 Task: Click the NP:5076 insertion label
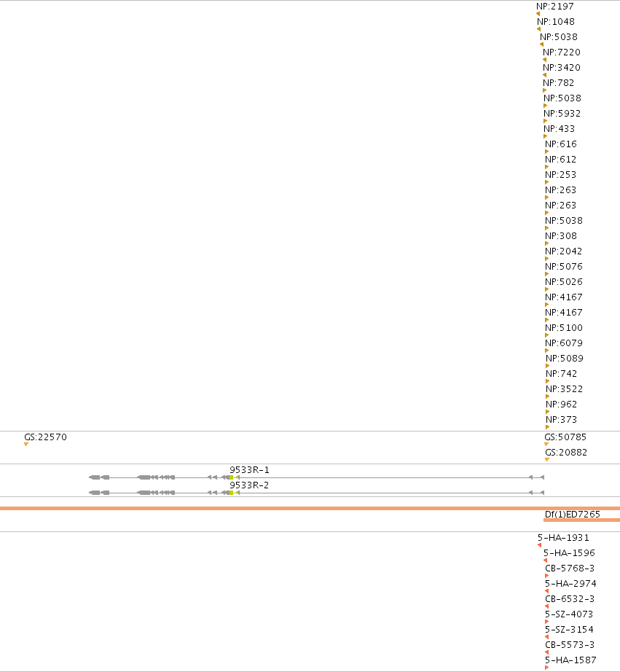click(x=564, y=267)
